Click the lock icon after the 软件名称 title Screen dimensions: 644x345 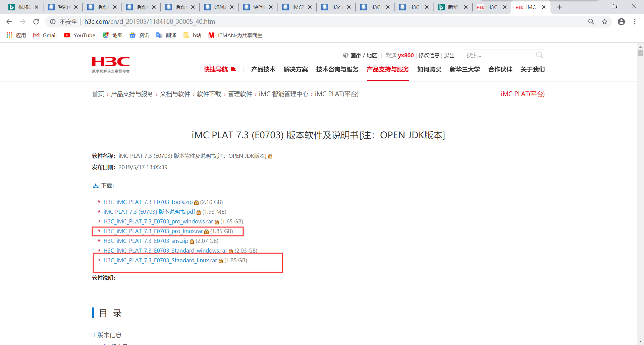coord(270,156)
